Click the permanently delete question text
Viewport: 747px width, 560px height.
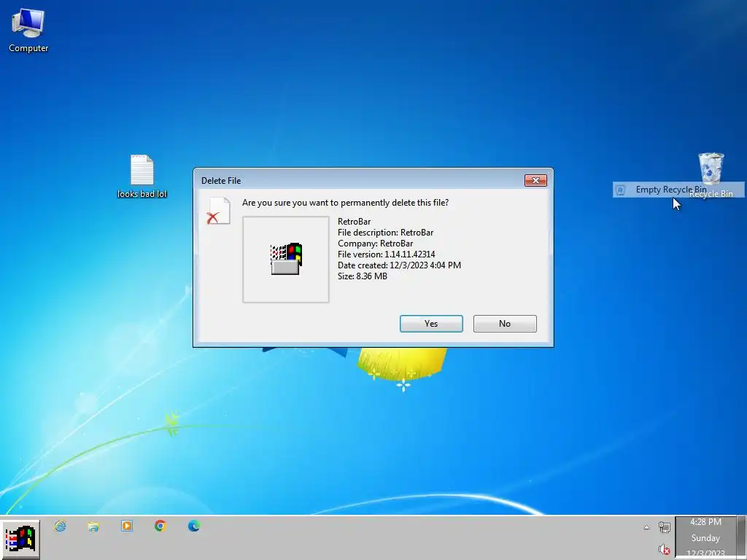coord(345,203)
